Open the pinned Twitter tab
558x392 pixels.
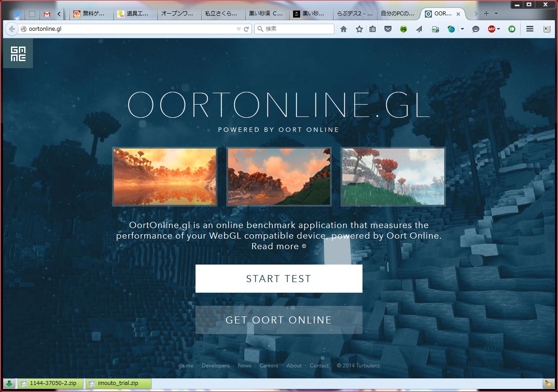tap(17, 14)
